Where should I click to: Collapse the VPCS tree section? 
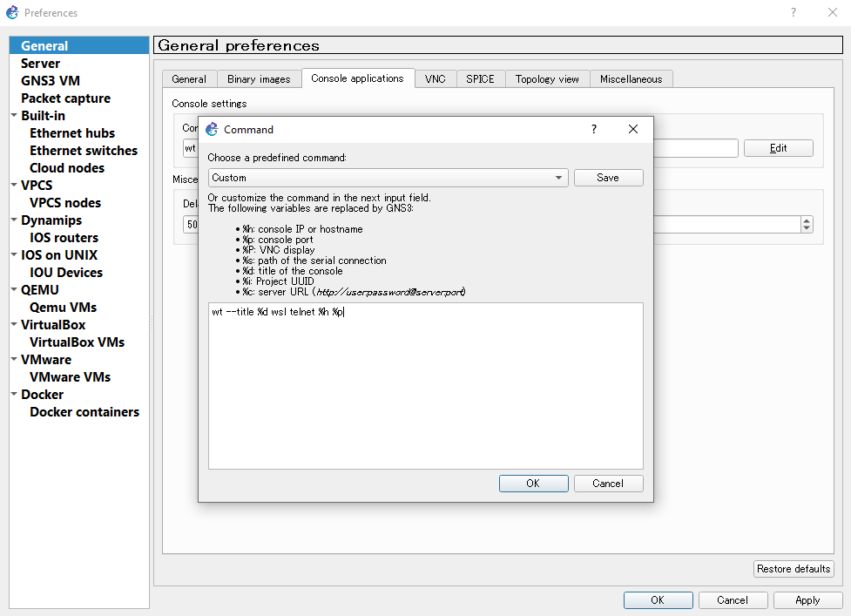14,185
